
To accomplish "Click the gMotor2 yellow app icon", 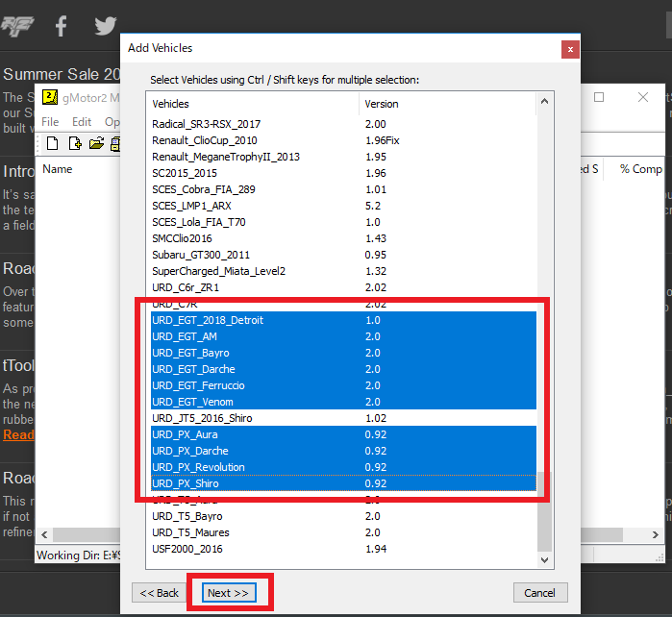I will click(49, 98).
